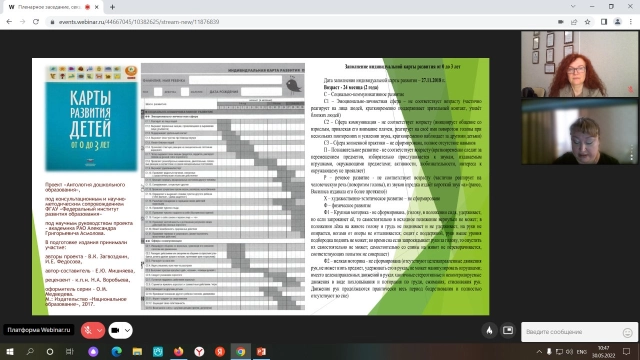Click the Платформа Webinar.ru label
Viewport: 640px width, 360px height.
click(39, 330)
